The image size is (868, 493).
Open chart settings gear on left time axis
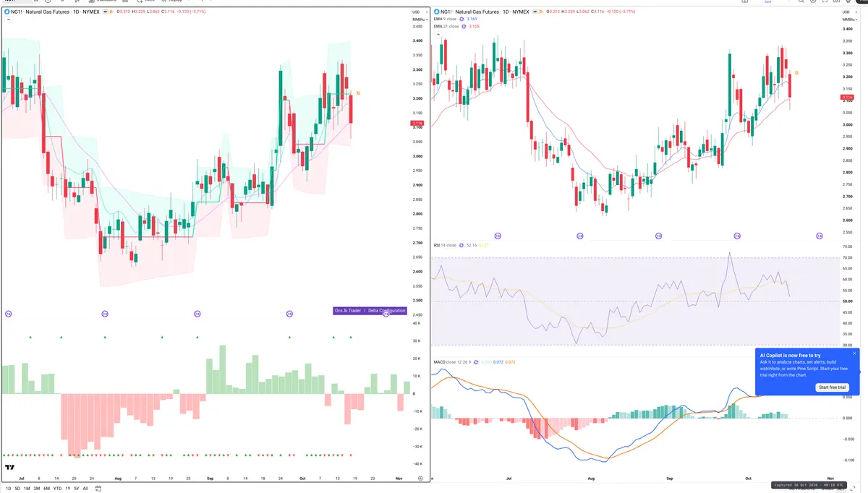coord(420,479)
